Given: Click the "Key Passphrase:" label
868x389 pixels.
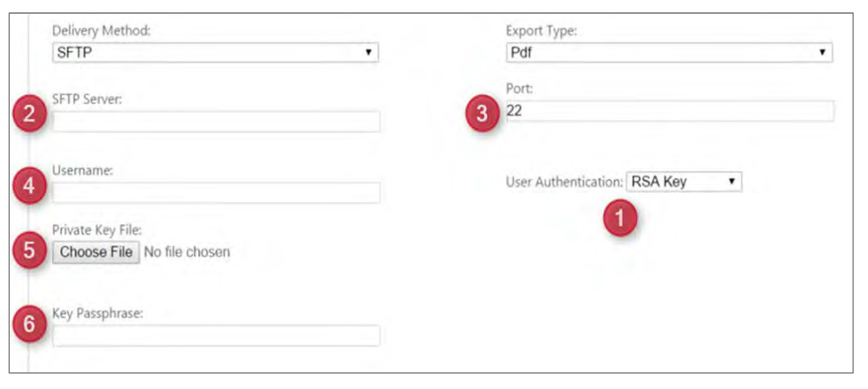Looking at the screenshot, I should [98, 313].
